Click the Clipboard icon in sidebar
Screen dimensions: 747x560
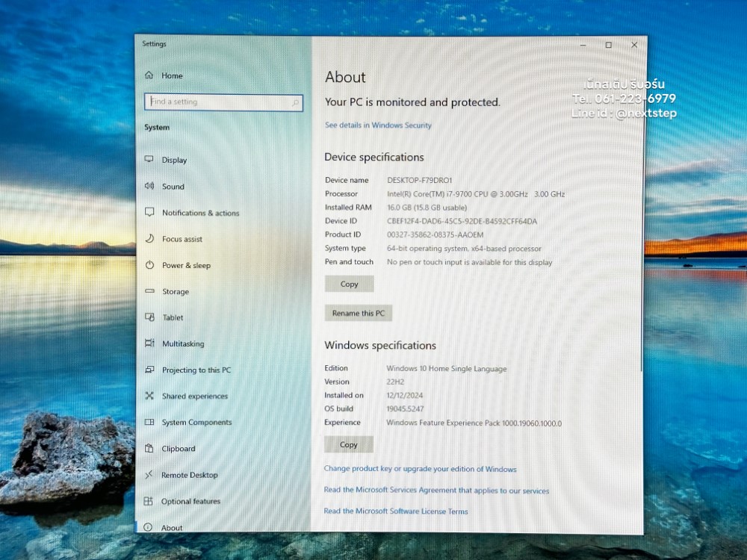click(x=149, y=449)
